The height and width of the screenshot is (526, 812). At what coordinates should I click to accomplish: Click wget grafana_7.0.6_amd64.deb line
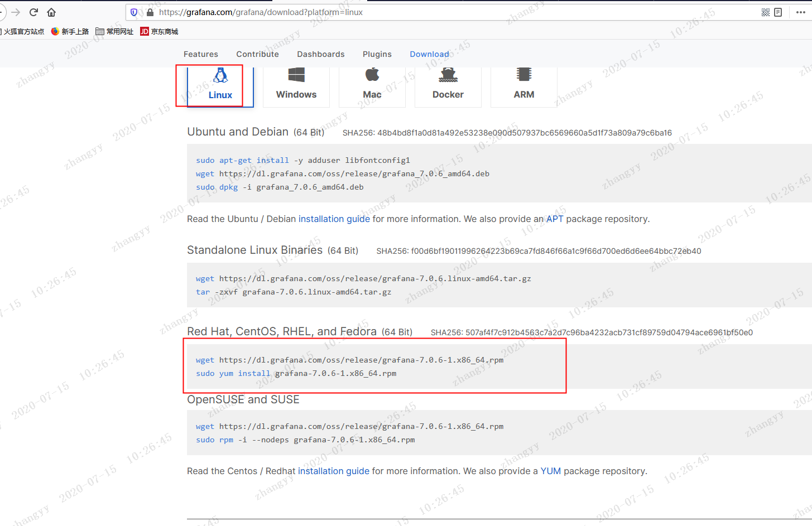coord(343,174)
